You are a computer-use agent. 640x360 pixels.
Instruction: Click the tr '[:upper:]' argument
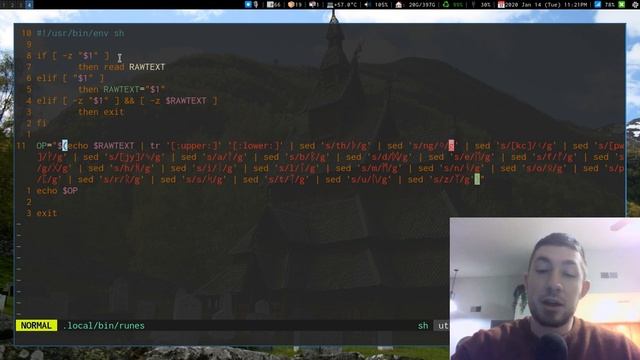194,146
